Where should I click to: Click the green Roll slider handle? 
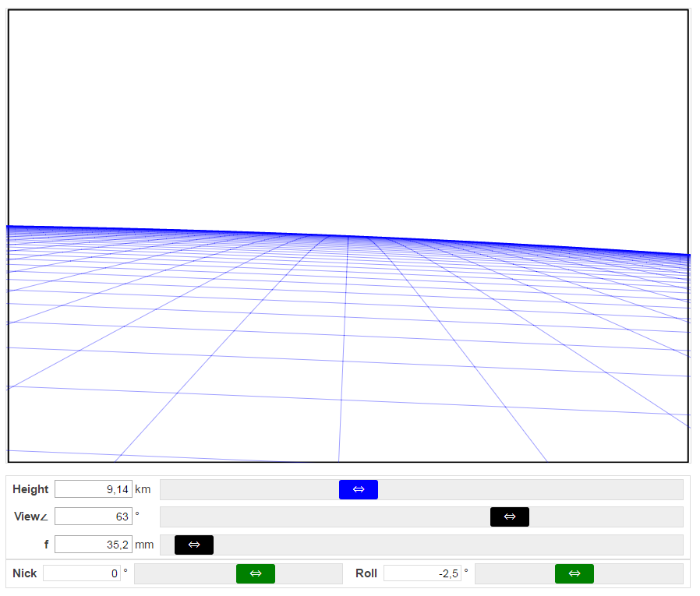click(574, 573)
